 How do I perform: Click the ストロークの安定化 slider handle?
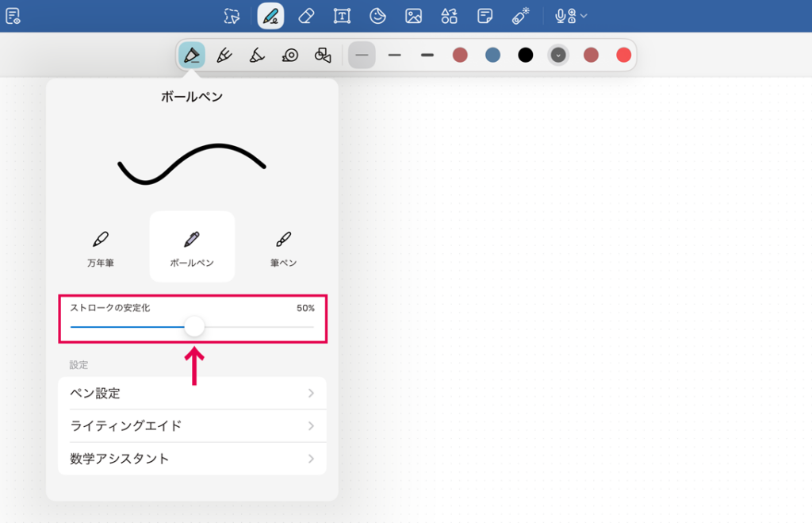(194, 327)
